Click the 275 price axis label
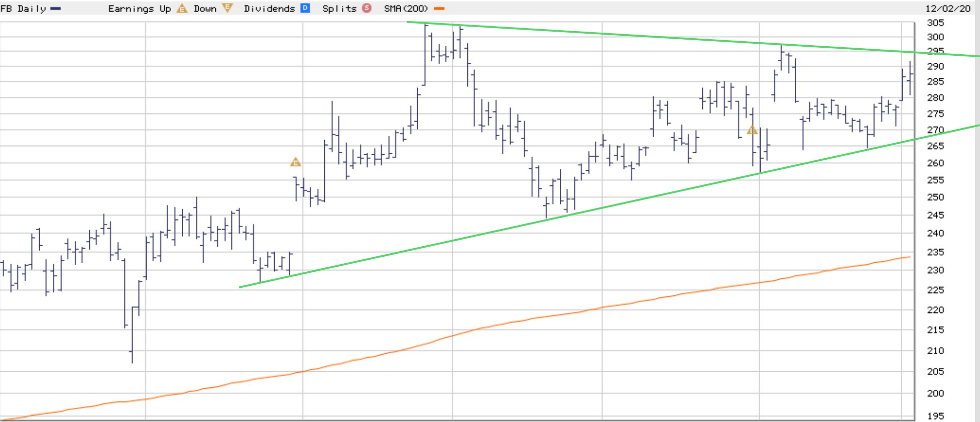 (x=935, y=114)
